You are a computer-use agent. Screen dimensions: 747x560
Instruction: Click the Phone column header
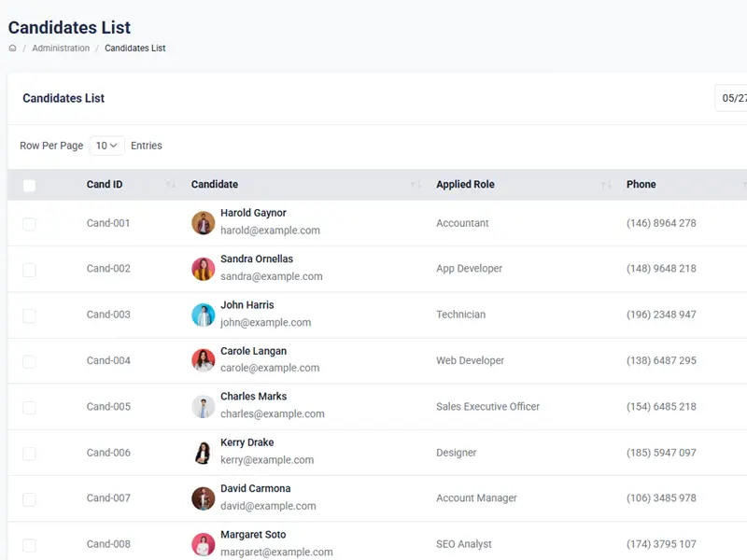641,185
